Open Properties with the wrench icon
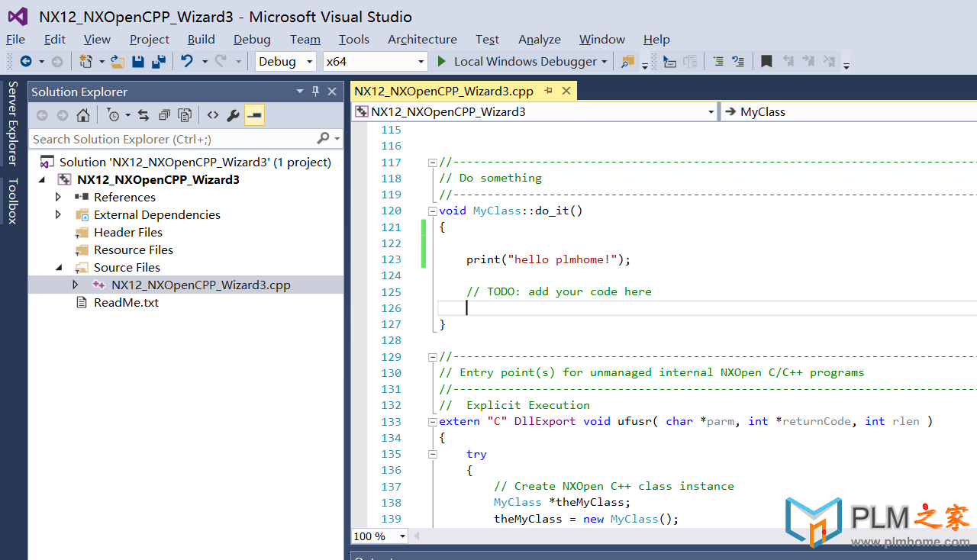977x560 pixels. [x=234, y=115]
